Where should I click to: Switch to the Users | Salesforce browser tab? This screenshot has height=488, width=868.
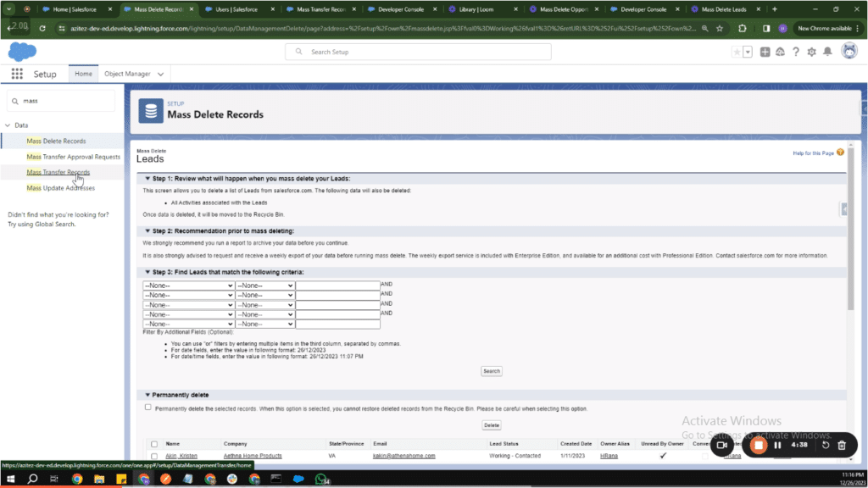236,9
